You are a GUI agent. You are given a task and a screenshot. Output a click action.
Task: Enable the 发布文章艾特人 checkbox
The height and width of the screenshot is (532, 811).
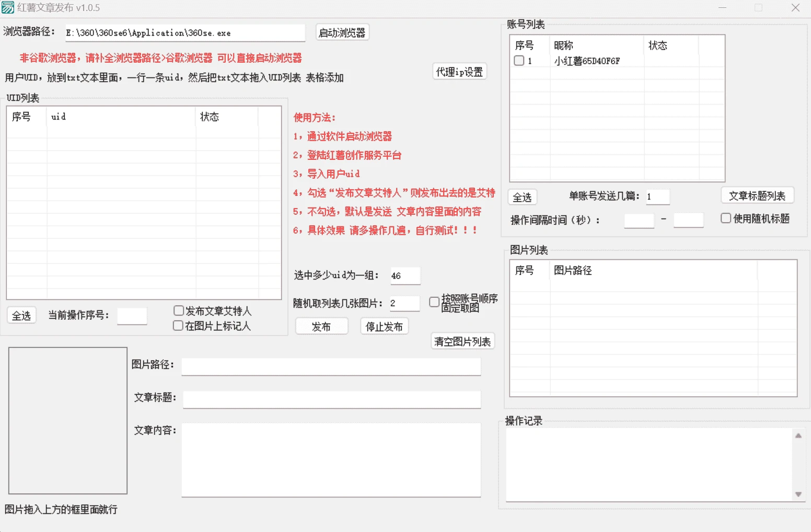click(178, 310)
